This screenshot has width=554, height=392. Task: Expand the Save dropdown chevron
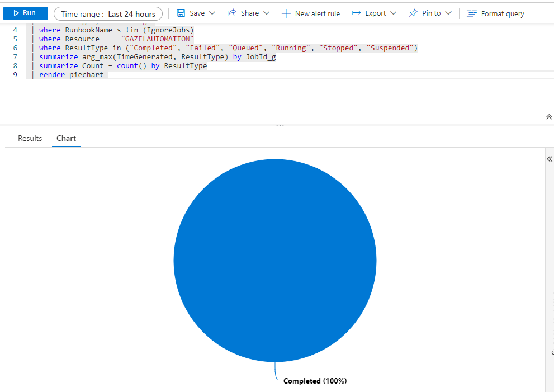coord(212,13)
